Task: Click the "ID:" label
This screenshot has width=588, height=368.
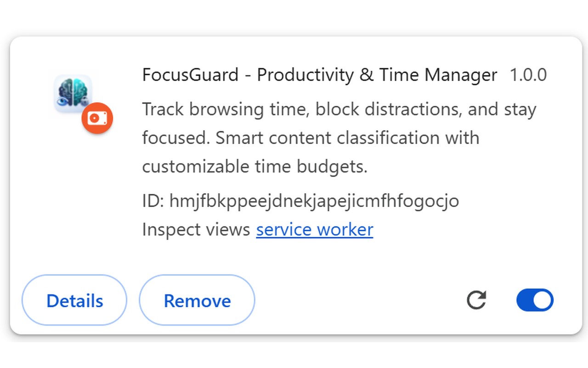Action: point(153,201)
